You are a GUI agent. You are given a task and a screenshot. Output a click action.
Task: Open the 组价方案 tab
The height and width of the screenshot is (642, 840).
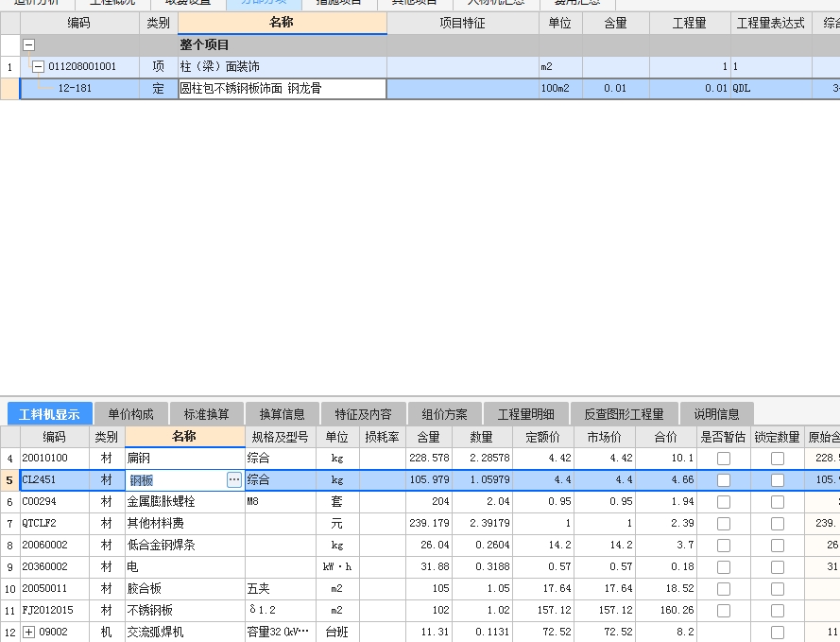445,414
